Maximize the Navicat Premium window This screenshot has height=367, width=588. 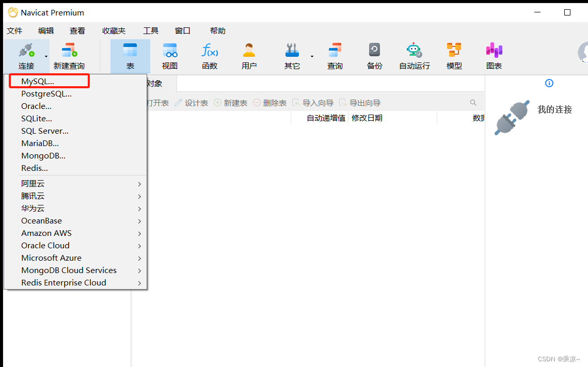567,12
